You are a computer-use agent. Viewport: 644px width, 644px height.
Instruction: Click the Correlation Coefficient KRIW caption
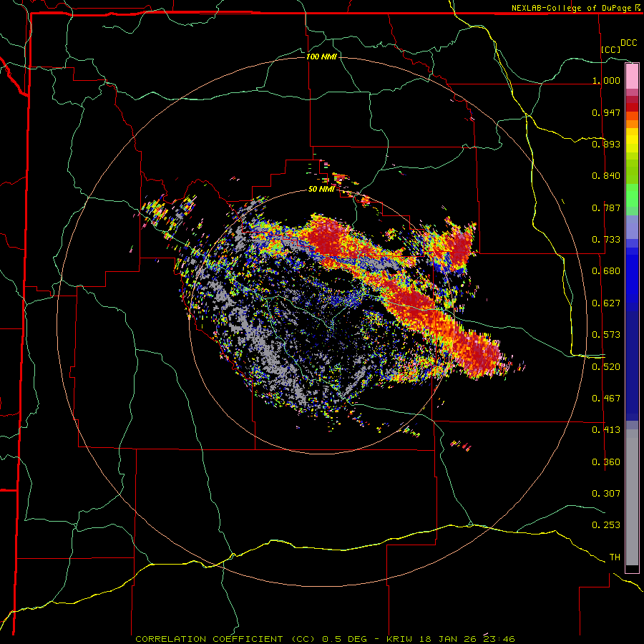click(x=325, y=639)
